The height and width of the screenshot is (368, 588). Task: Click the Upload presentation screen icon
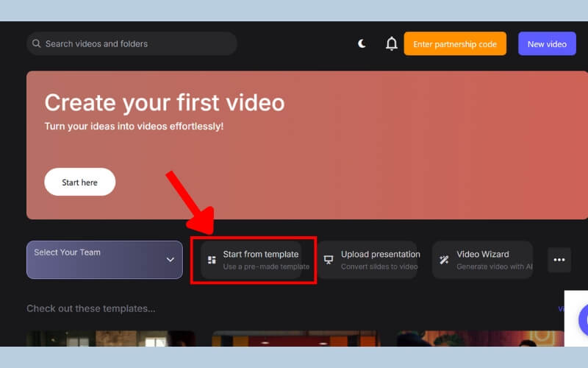(x=329, y=260)
